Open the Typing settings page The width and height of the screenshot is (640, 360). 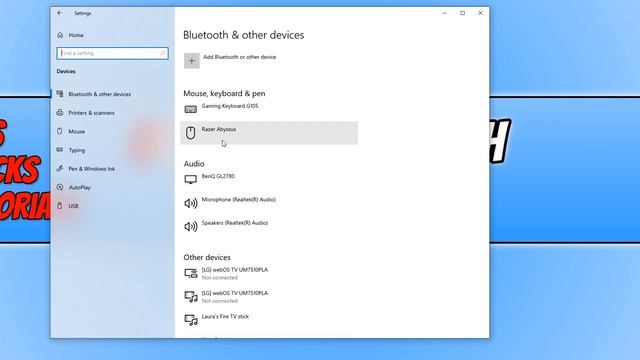pos(77,150)
